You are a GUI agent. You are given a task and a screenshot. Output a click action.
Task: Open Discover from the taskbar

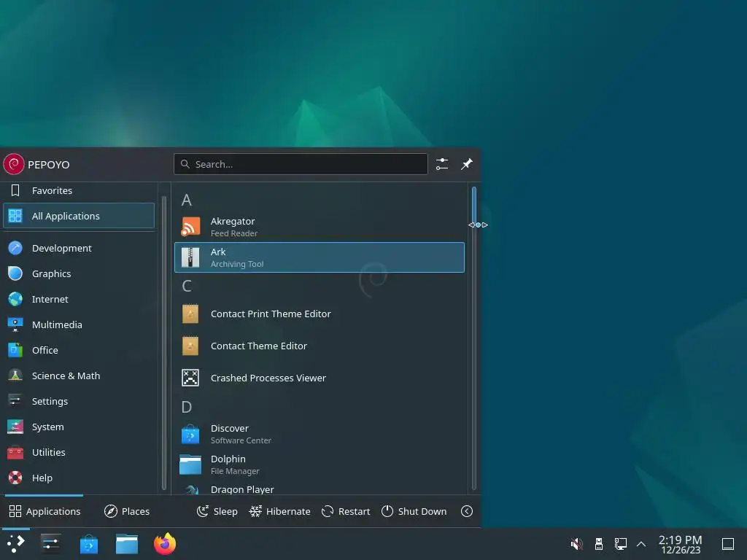pyautogui.click(x=88, y=543)
